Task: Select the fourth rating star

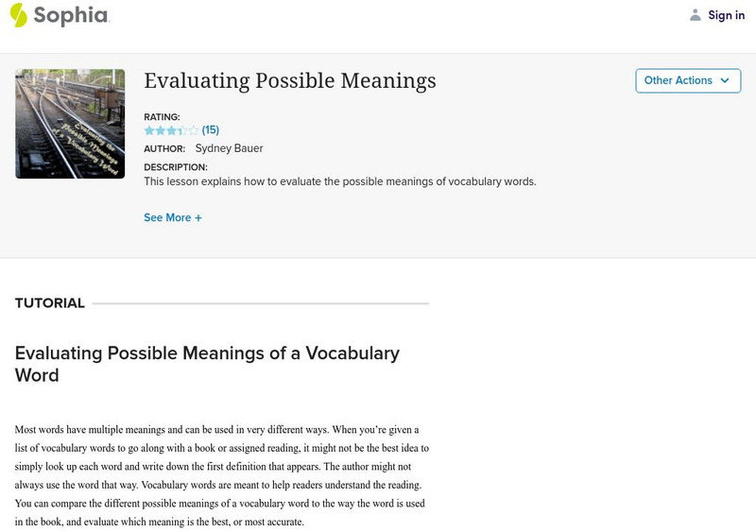Action: click(182, 130)
